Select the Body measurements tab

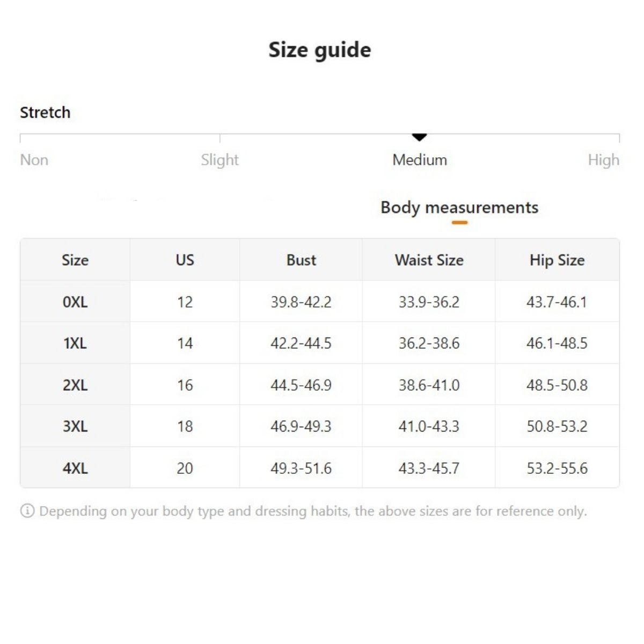[459, 208]
